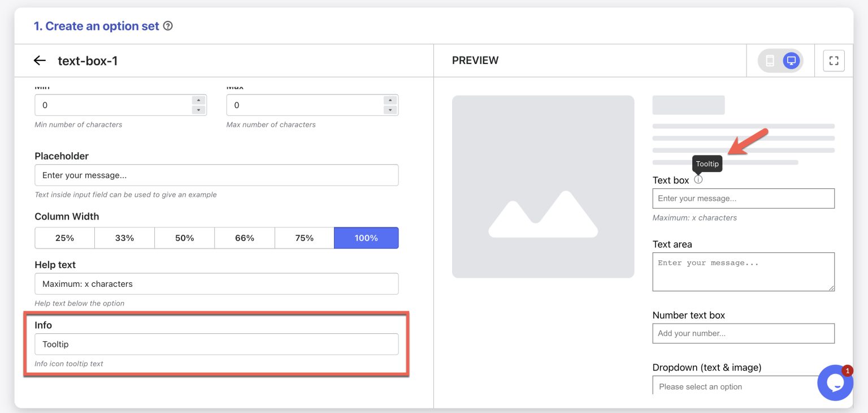Select the 66% width button
This screenshot has height=413, width=868.
pyautogui.click(x=244, y=238)
